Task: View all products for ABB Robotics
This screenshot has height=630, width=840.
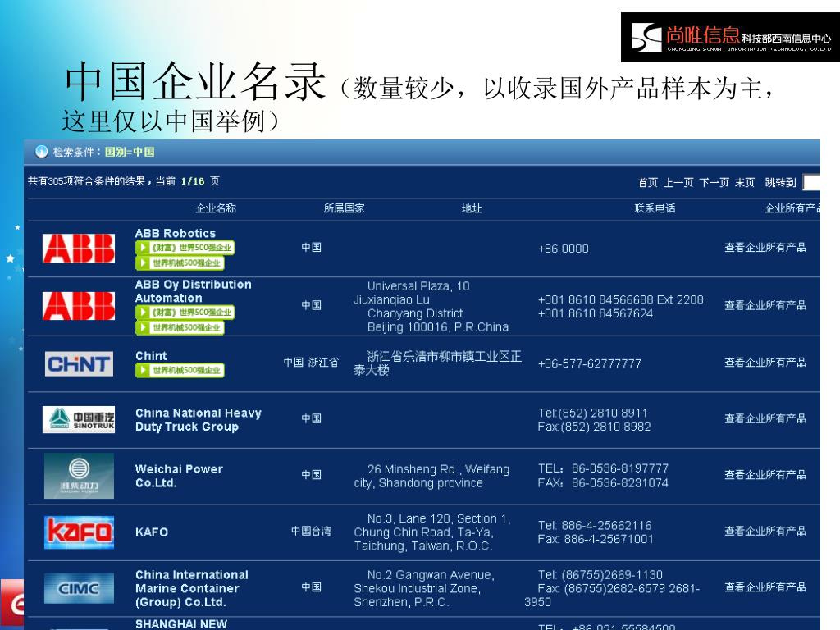Action: [765, 247]
